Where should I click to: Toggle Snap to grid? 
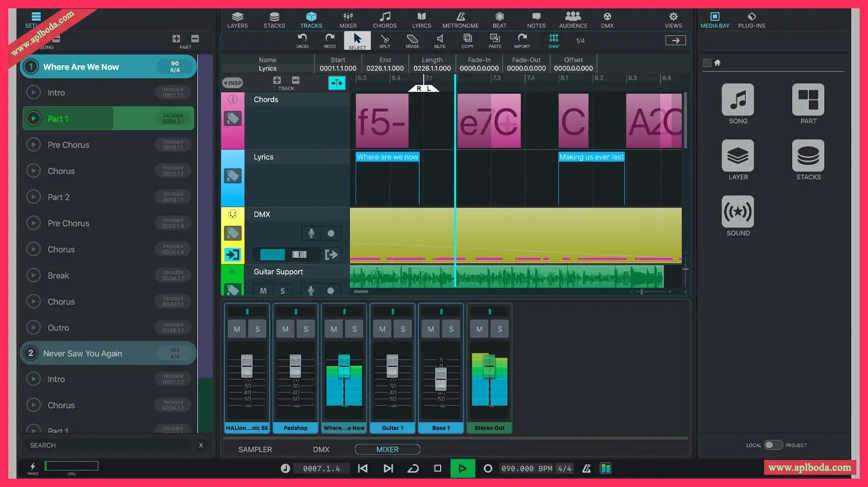(553, 40)
